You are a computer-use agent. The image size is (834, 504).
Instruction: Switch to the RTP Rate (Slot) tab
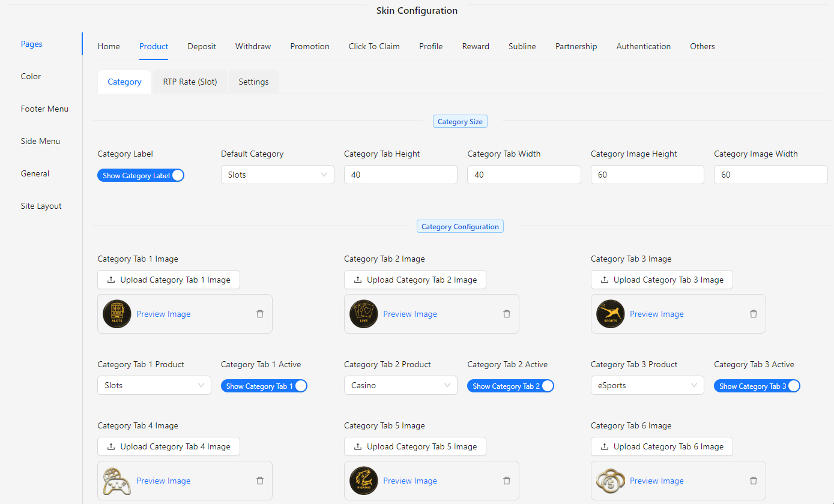coord(190,82)
